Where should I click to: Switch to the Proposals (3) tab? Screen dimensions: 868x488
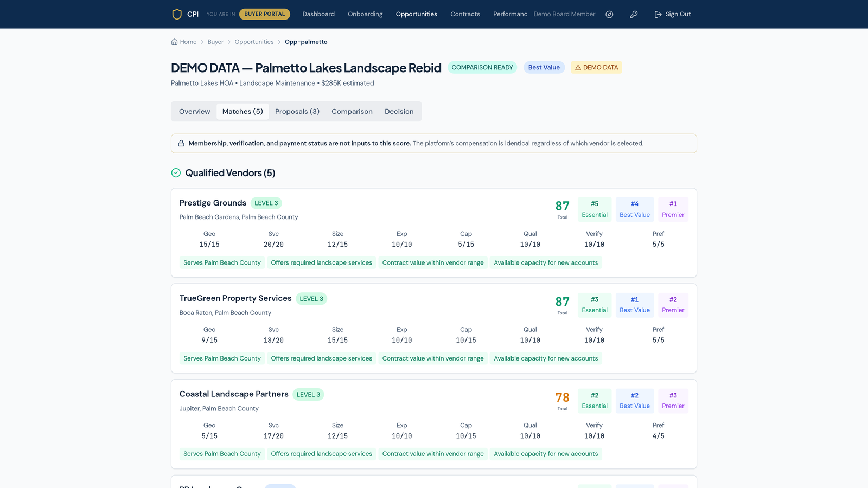[297, 112]
